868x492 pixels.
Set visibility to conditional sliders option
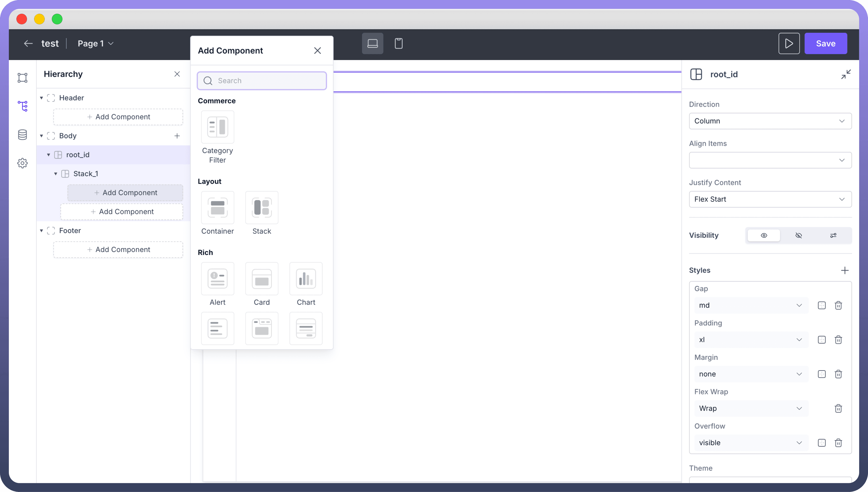point(833,236)
